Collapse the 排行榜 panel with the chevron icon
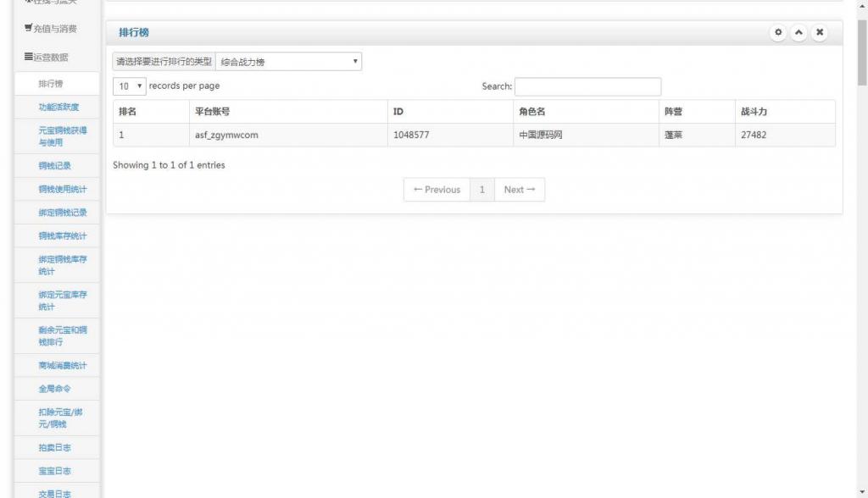This screenshot has width=868, height=498. (x=798, y=32)
